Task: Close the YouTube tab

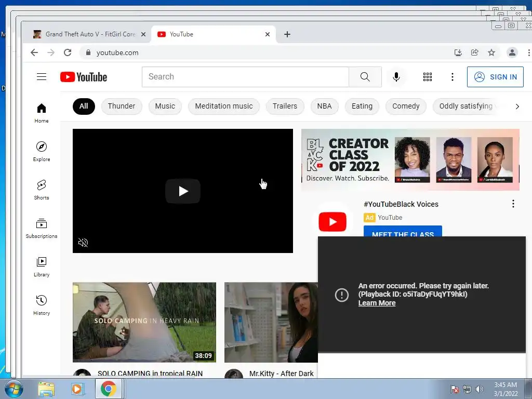Action: (268, 34)
